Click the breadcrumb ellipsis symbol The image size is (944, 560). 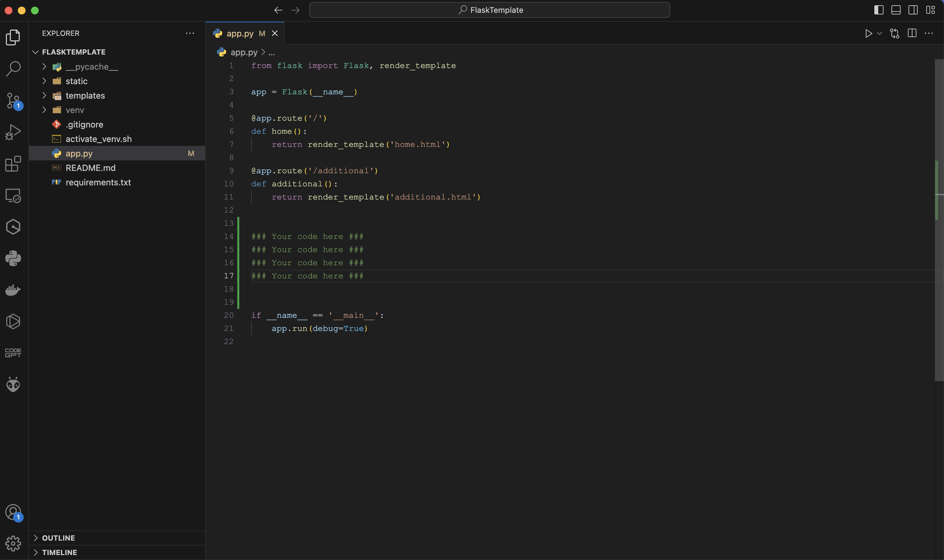tap(271, 53)
